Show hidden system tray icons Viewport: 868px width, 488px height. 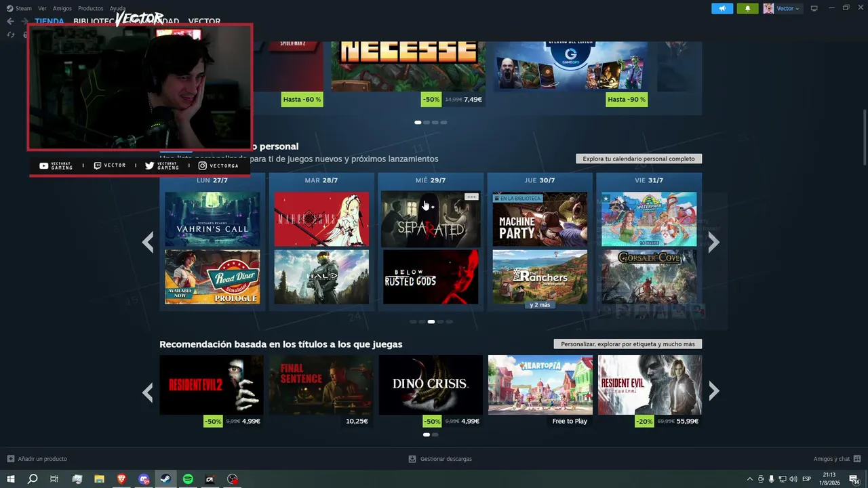[x=749, y=479]
